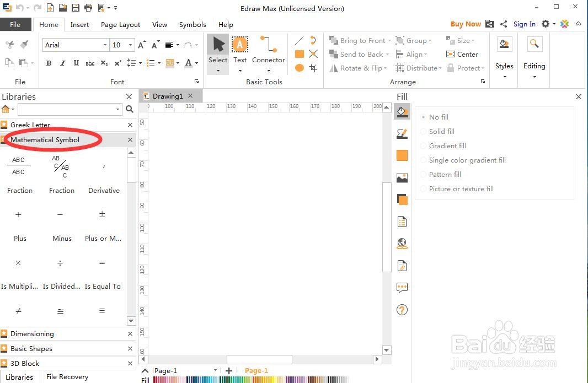Decrease font size with shrink icon

156,45
